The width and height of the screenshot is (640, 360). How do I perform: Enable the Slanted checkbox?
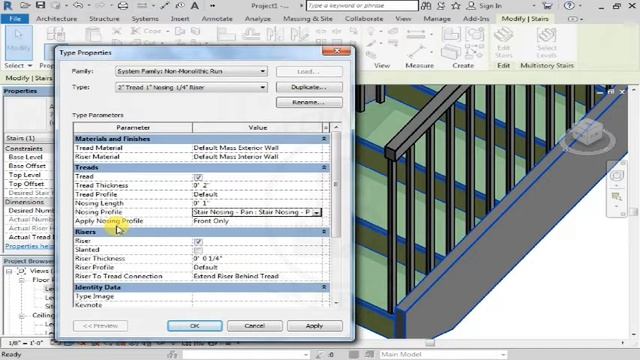[x=198, y=250]
